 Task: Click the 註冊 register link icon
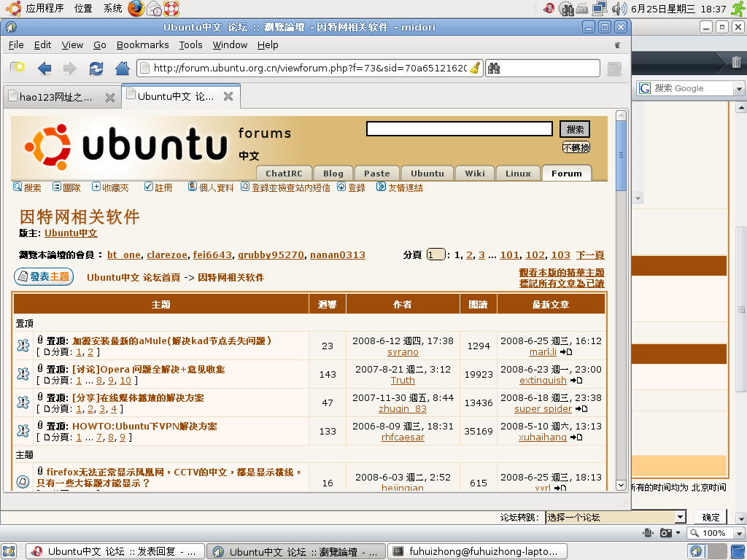click(x=148, y=187)
